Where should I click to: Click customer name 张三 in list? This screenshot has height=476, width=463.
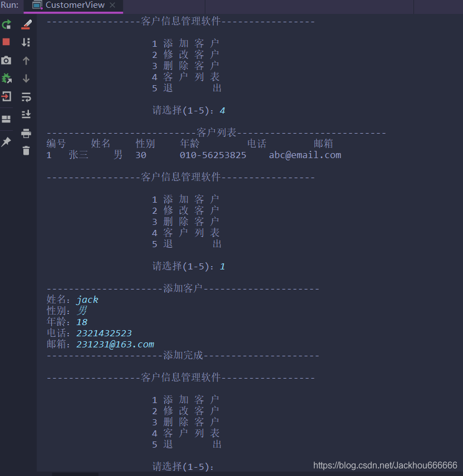78,155
